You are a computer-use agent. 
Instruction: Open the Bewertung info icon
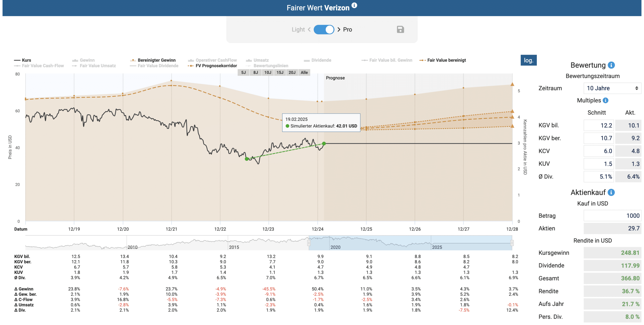point(611,65)
